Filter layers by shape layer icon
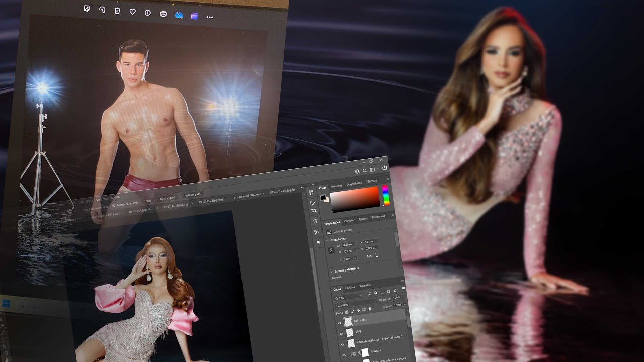The height and width of the screenshot is (362, 644). 388,291
